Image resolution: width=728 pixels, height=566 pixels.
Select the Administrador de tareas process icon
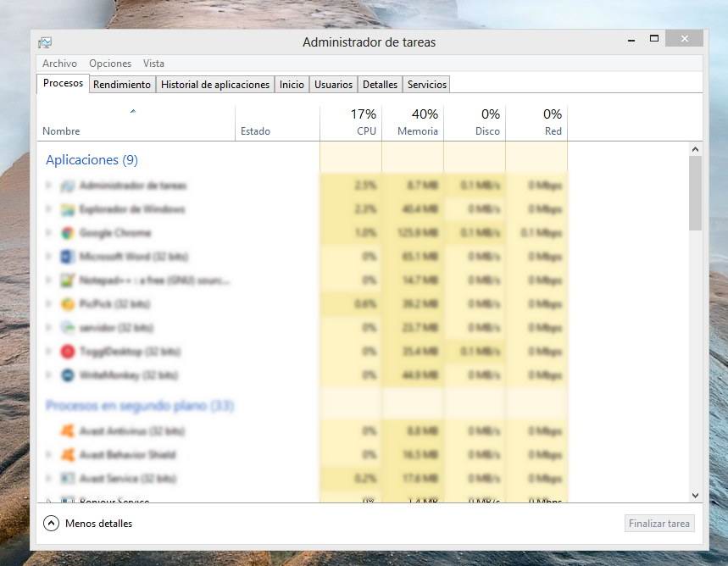pos(67,186)
